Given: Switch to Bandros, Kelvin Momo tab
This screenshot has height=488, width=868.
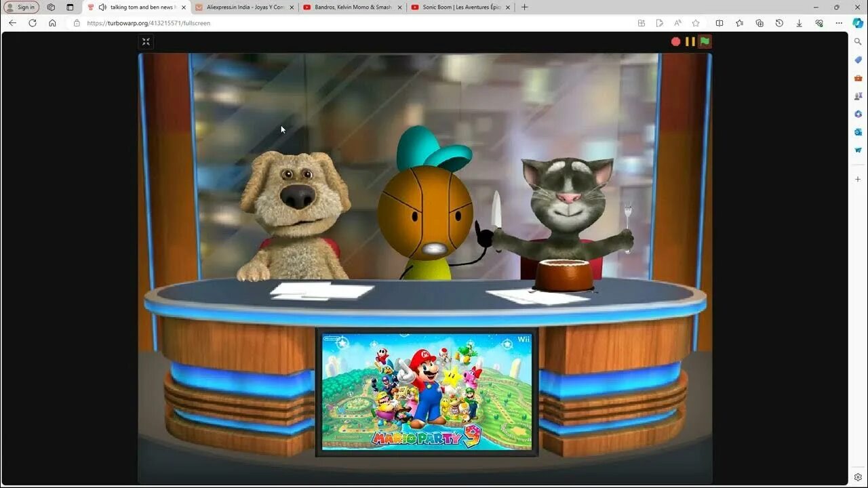Looking at the screenshot, I should (x=353, y=7).
